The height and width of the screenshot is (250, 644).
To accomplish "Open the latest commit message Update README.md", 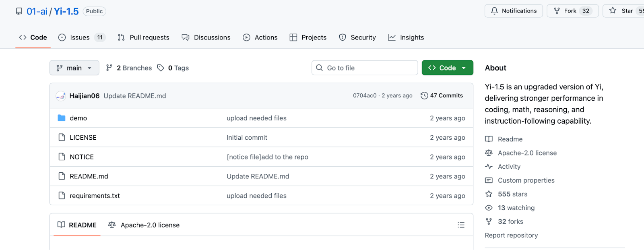I will (x=135, y=96).
